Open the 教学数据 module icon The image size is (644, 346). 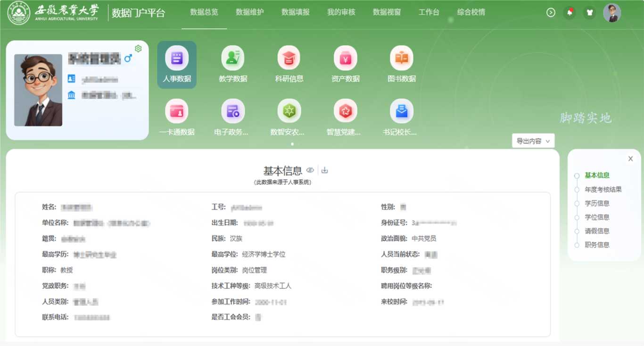pos(233,59)
